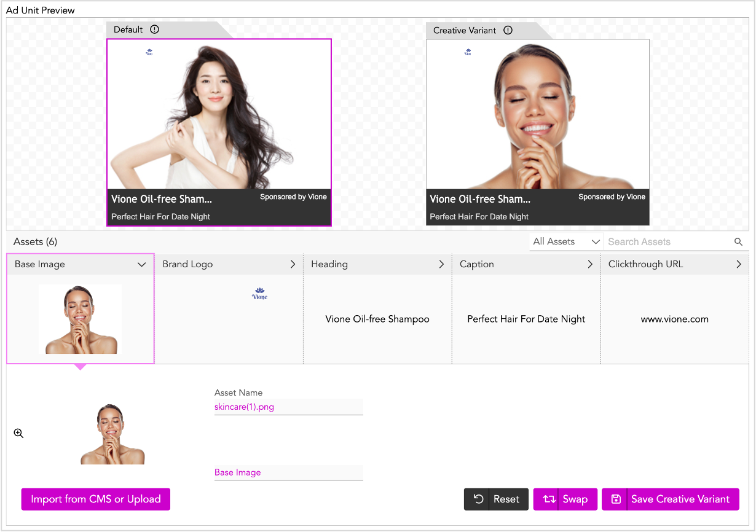The image size is (756, 532).
Task: Click the Base Image thumbnail in assets row
Action: [x=81, y=319]
